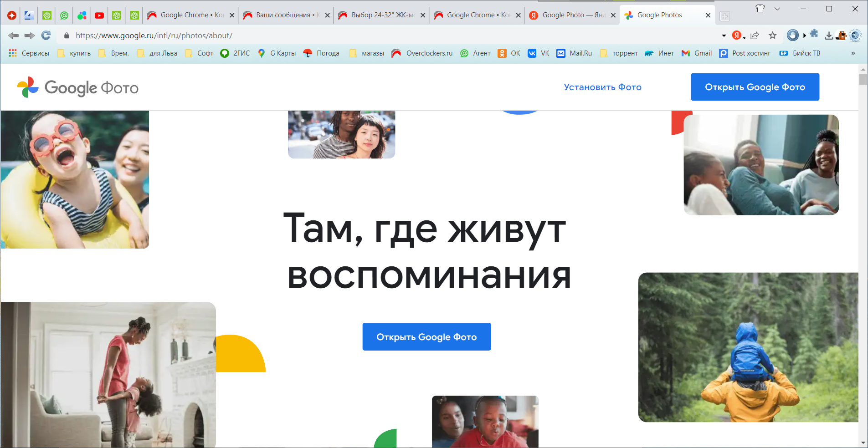
Task: Click the beaver profile avatar
Action: click(x=842, y=36)
